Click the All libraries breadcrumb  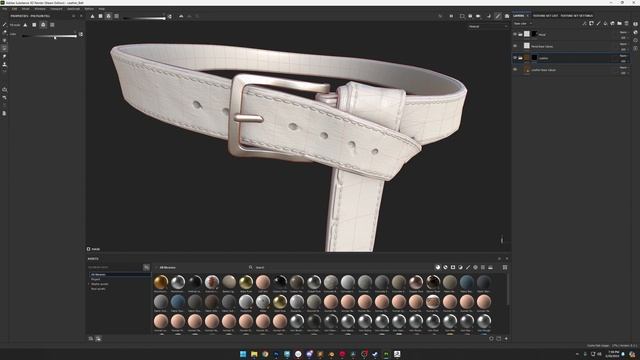tap(167, 268)
